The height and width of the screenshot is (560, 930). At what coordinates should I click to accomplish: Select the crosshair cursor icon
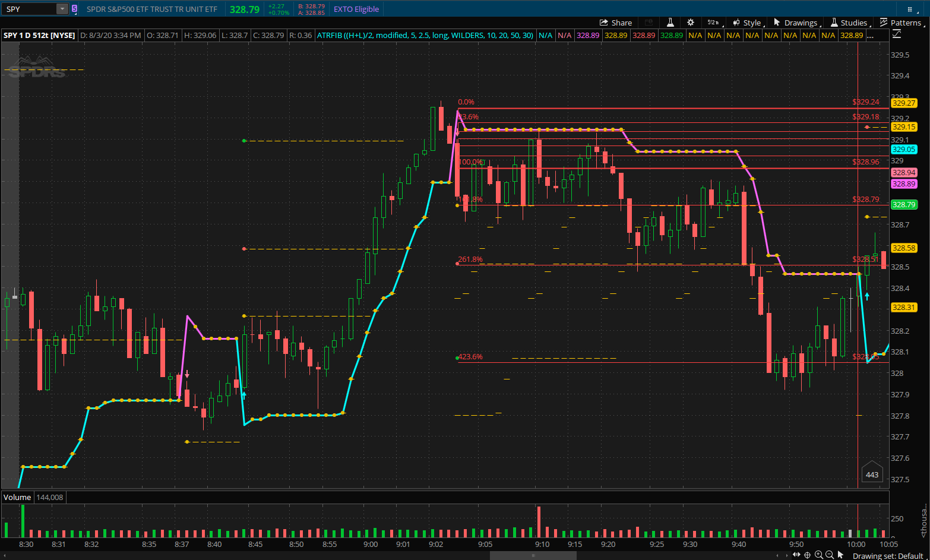pyautogui.click(x=808, y=555)
